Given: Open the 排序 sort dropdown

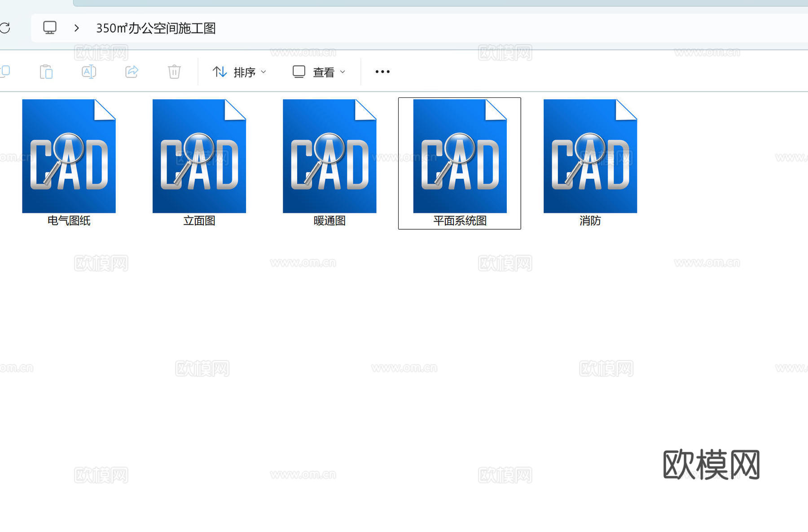Looking at the screenshot, I should [239, 72].
